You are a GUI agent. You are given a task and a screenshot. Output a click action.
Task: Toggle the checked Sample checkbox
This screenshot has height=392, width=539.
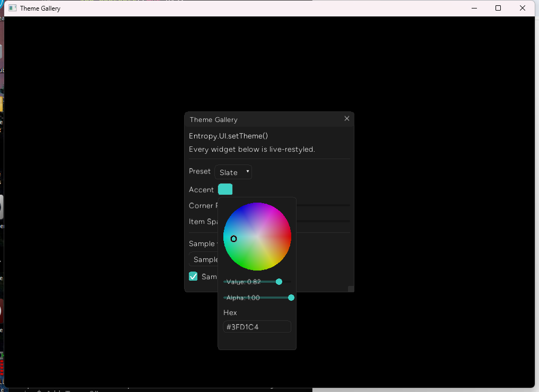[x=193, y=276]
